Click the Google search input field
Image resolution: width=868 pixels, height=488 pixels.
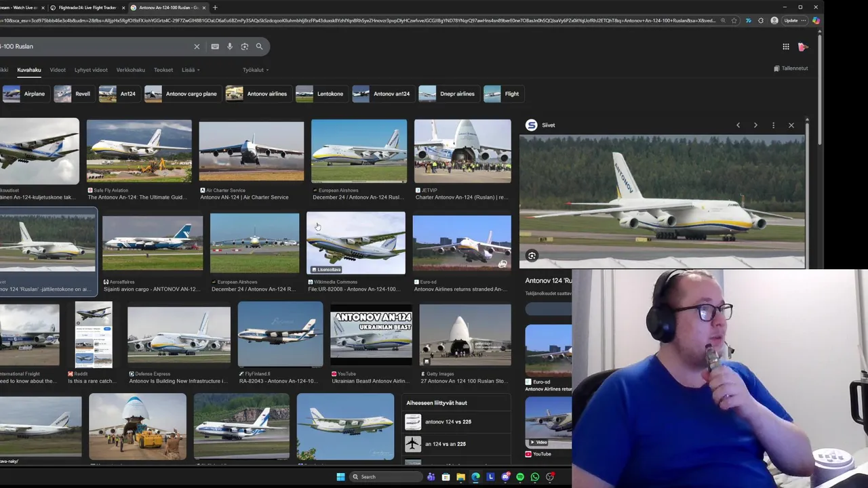[x=95, y=47]
